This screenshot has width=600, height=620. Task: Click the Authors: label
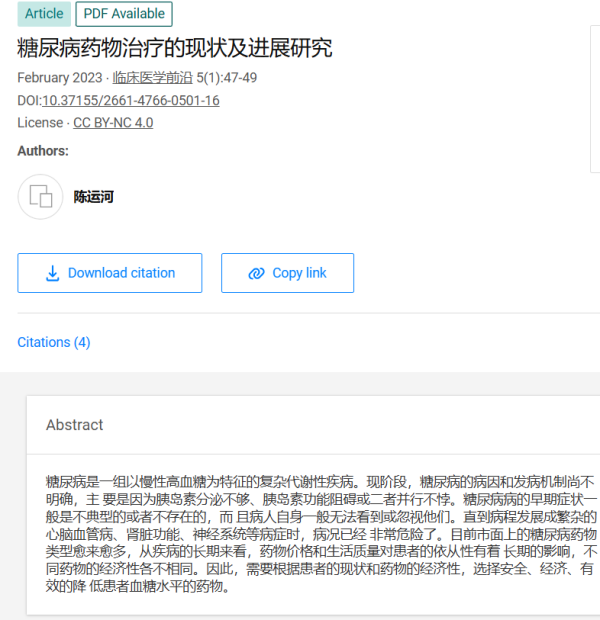43,151
